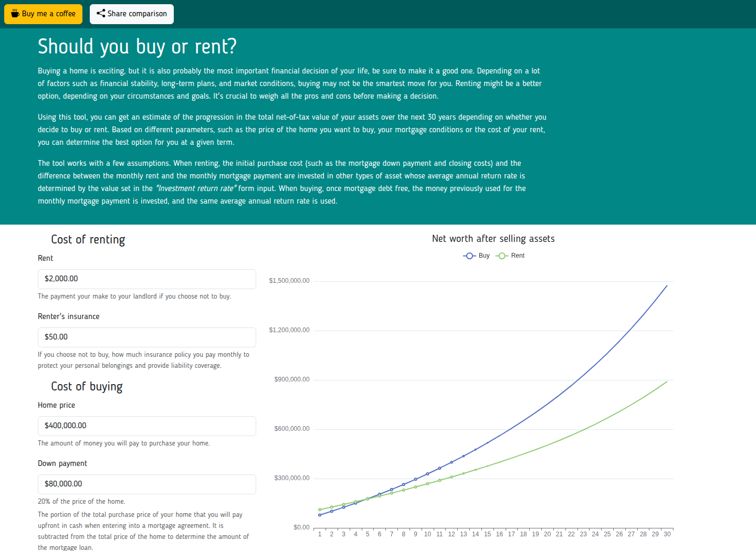Click year 20 on the chart x-axis

(548, 534)
